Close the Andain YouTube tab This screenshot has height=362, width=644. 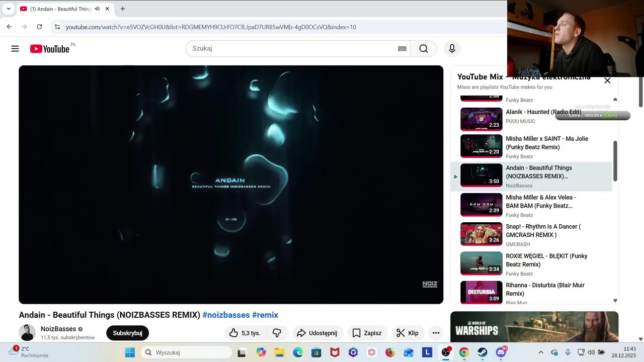click(107, 9)
